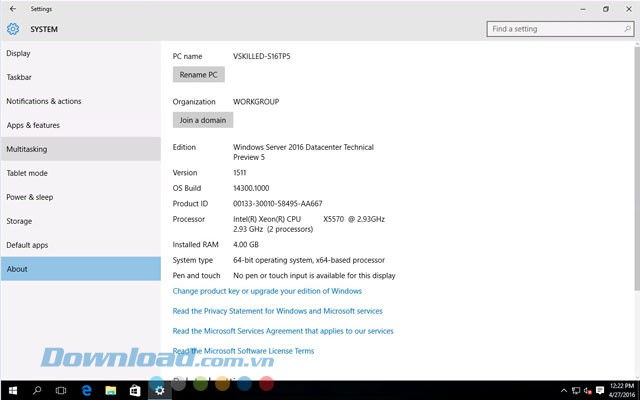Open the Windows Start menu
The image size is (640, 400).
coord(13,389)
